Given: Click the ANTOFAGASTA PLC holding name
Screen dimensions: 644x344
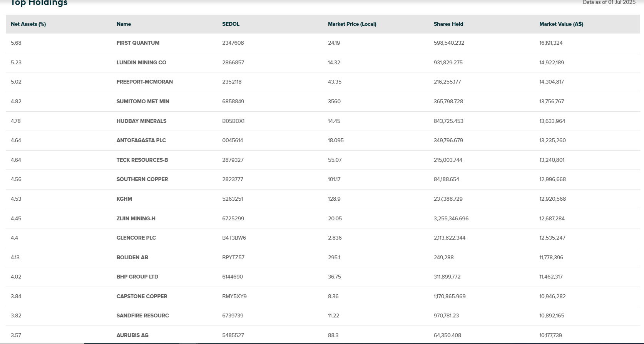Looking at the screenshot, I should (141, 140).
